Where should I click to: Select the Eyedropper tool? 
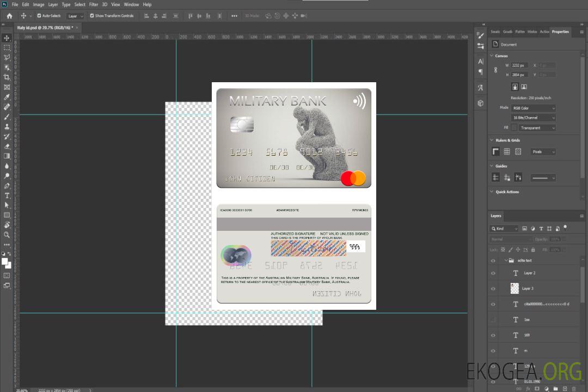pos(7,97)
